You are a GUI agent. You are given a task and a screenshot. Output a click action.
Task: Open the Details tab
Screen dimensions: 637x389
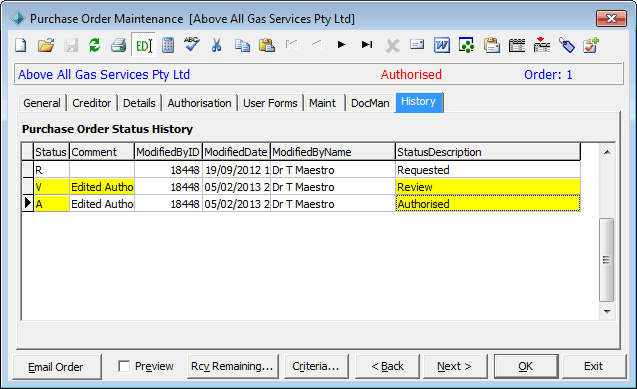pos(139,103)
